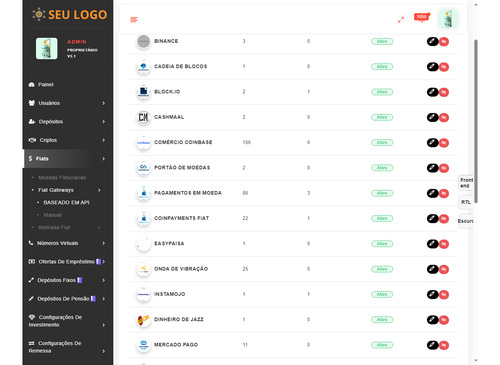This screenshot has height=365, width=500.
Task: Delete the Easypaisa gateway
Action: 444,244
